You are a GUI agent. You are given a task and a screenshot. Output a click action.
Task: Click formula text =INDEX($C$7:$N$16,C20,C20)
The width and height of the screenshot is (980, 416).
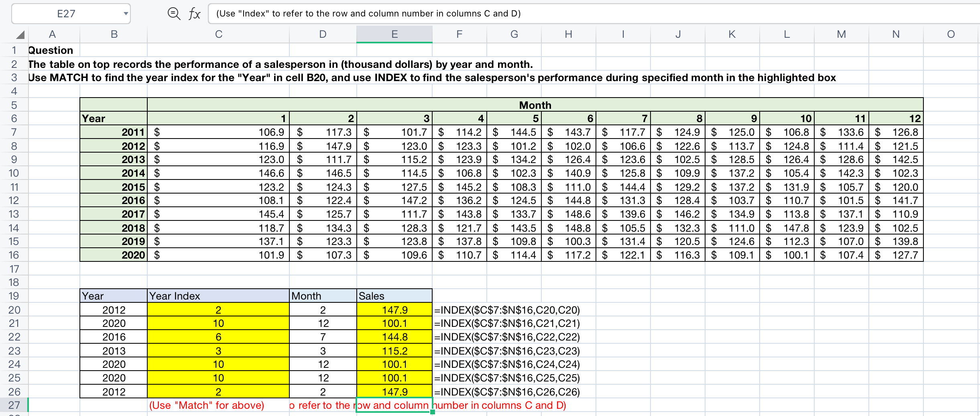[x=507, y=310]
